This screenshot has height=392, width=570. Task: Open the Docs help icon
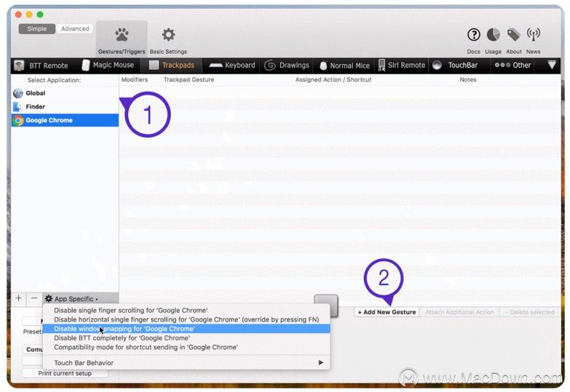point(474,35)
